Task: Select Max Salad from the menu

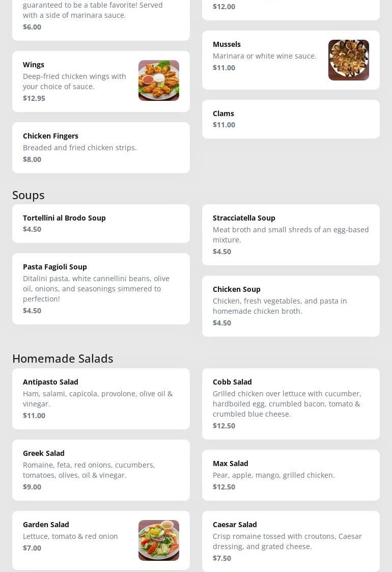Action: coord(291,475)
